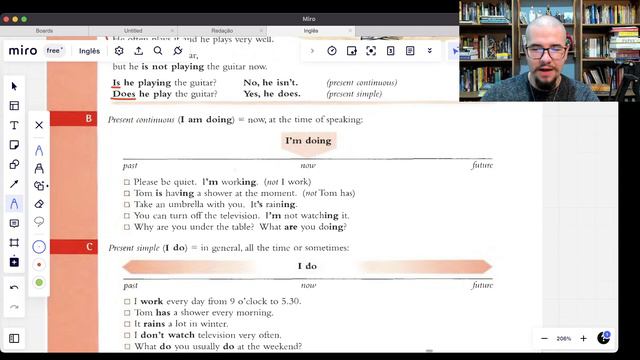This screenshot has width=640, height=360.
Task: Open the focus frame icon
Action: [x=371, y=51]
